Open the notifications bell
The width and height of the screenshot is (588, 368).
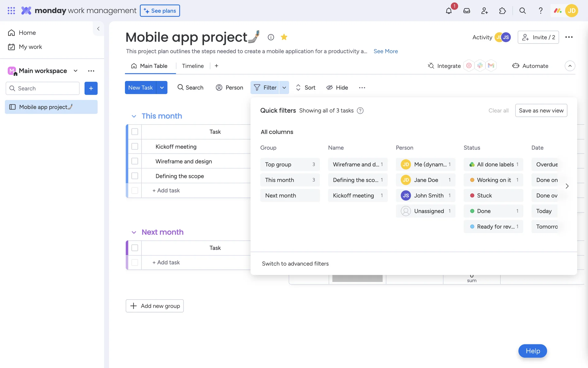coord(449,11)
